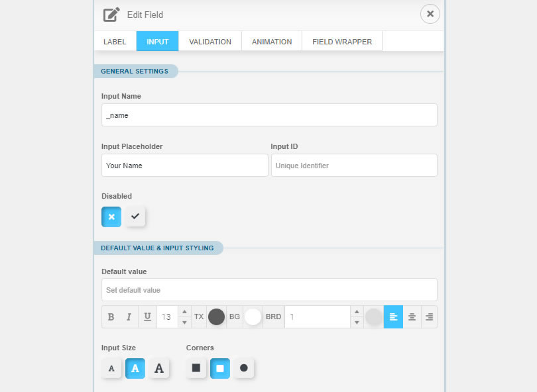Set Disabled to off with X button
The image size is (537, 392).
111,217
